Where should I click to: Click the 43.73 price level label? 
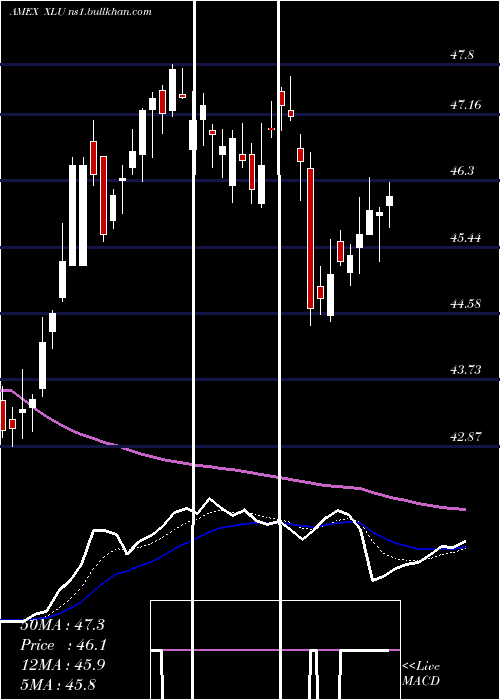tap(465, 370)
